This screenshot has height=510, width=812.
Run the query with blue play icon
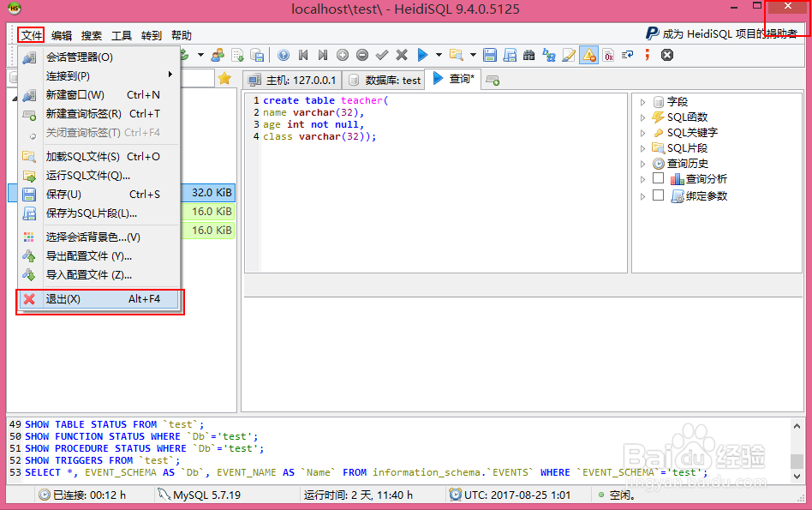tap(422, 55)
